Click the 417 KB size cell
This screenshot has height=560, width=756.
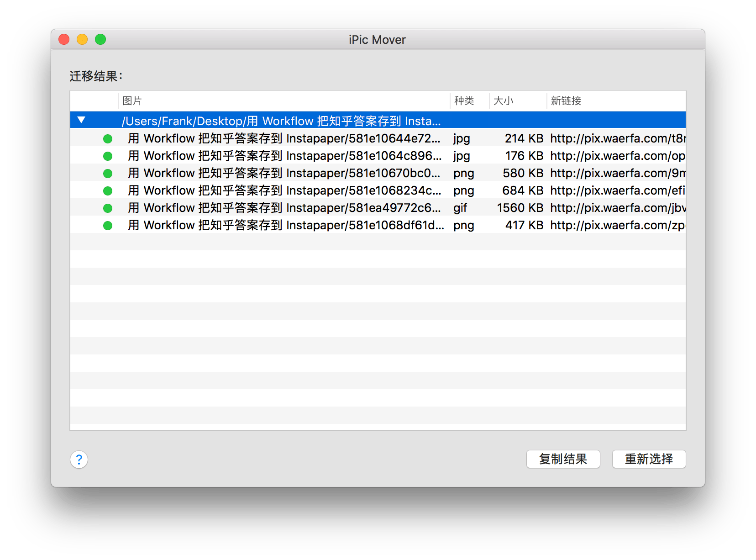tap(524, 225)
